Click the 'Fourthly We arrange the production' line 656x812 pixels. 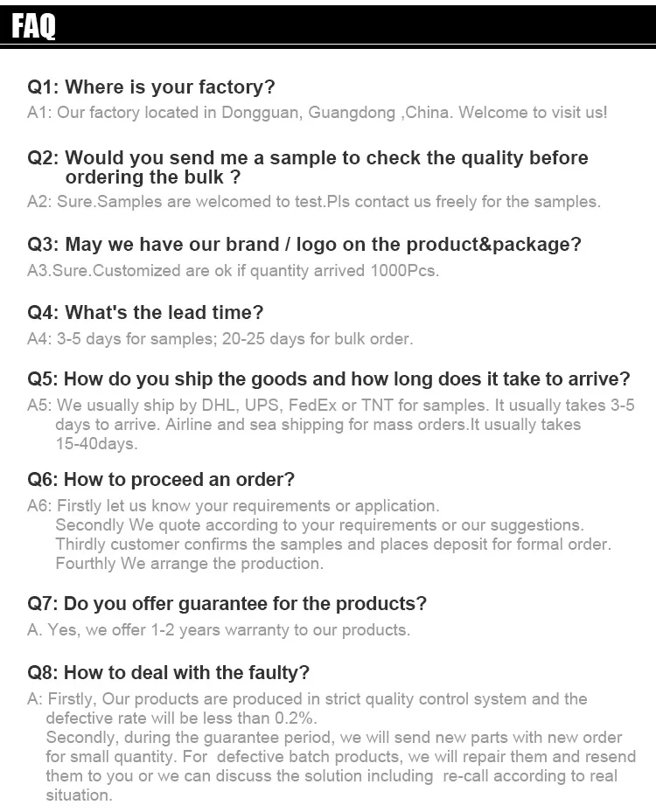(189, 563)
